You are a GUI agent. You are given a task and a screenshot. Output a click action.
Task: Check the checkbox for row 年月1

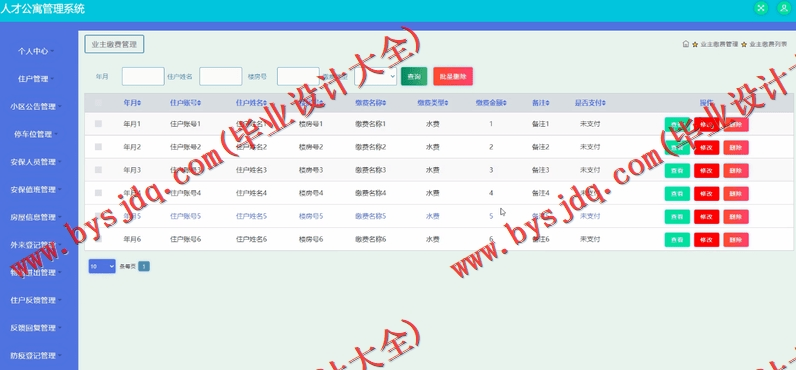98,123
